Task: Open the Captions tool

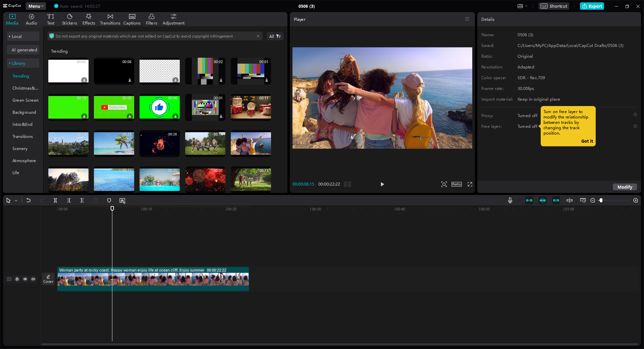Action: coord(131,19)
